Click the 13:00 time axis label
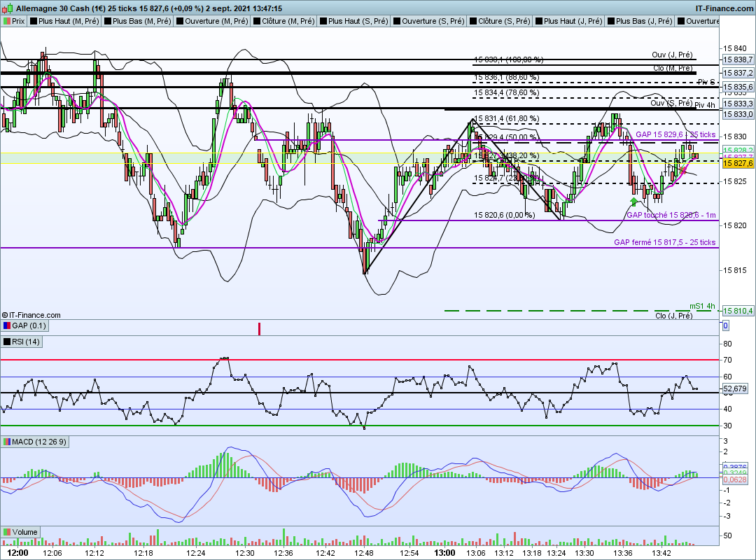Screen dimensions: 756x560 [444, 553]
